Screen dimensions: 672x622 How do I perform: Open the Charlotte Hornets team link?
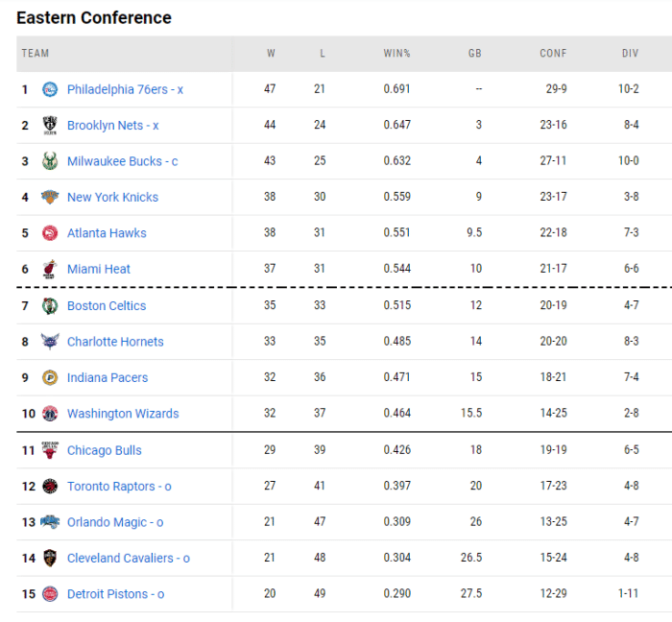click(x=115, y=342)
